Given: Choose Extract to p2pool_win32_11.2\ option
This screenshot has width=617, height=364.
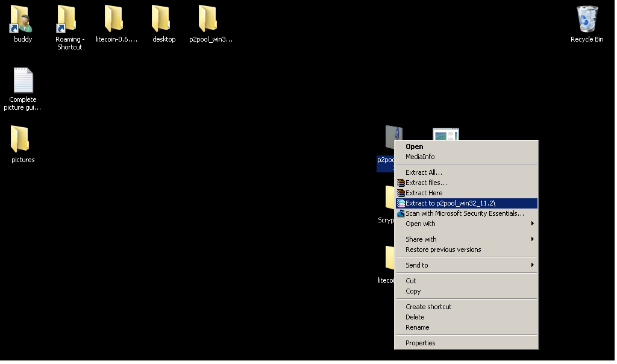Looking at the screenshot, I should [450, 203].
